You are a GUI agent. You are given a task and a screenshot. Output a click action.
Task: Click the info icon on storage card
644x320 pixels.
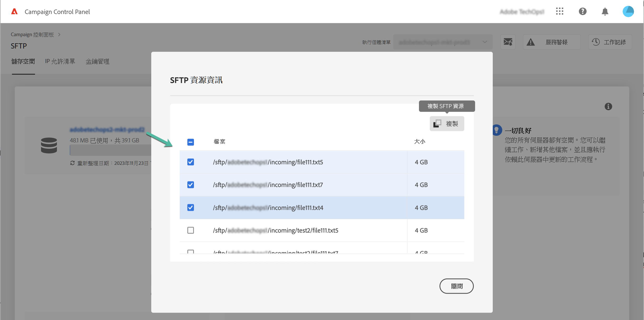pyautogui.click(x=608, y=106)
